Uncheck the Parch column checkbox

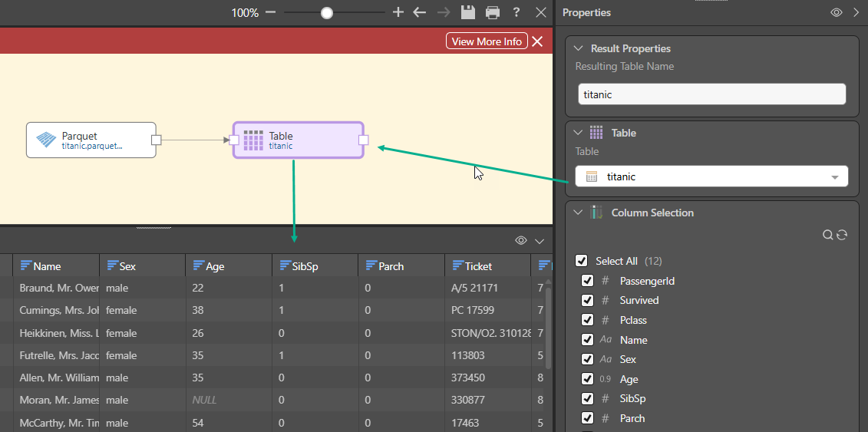click(x=587, y=418)
